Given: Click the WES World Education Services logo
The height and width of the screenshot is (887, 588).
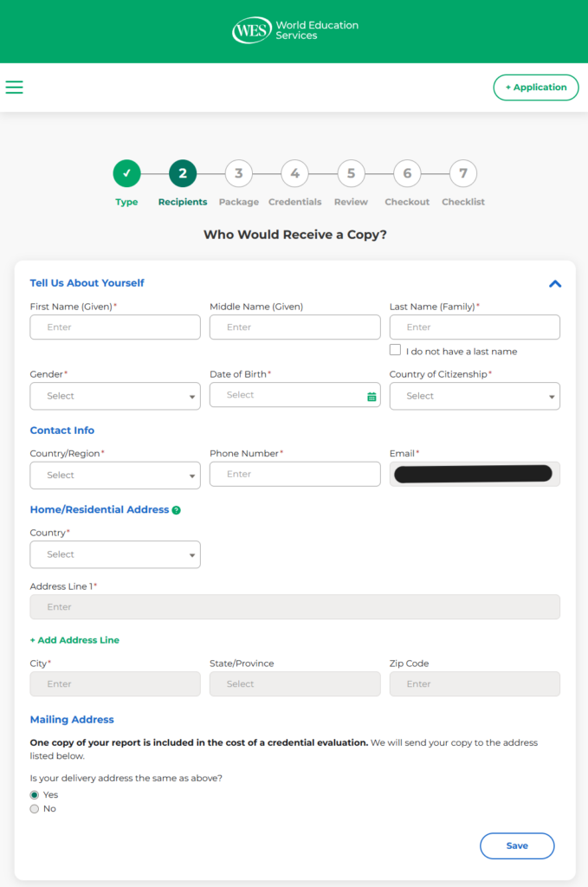Looking at the screenshot, I should 294,31.
